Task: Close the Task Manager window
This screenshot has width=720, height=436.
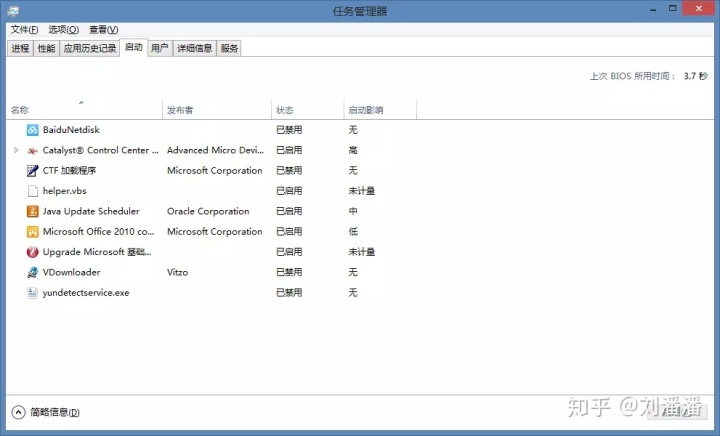Action: (699, 9)
